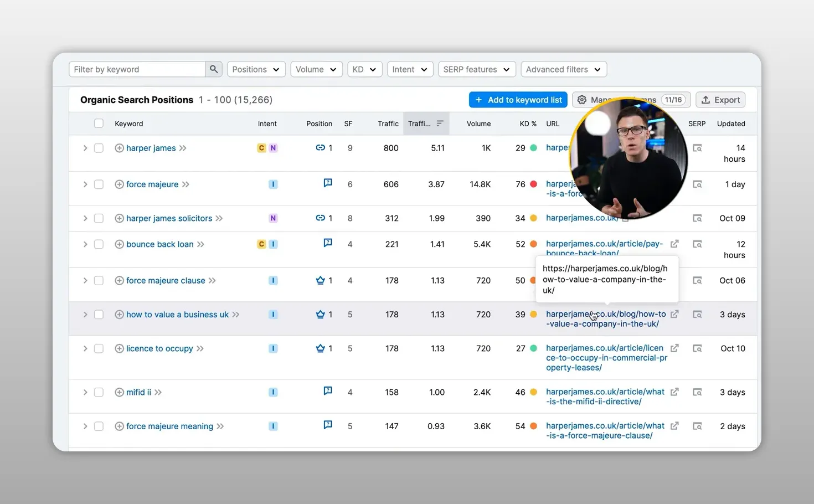This screenshot has height=504, width=814.
Task: Open SERP snapshot icon for 'force majeure meaning' row
Action: pyautogui.click(x=697, y=426)
